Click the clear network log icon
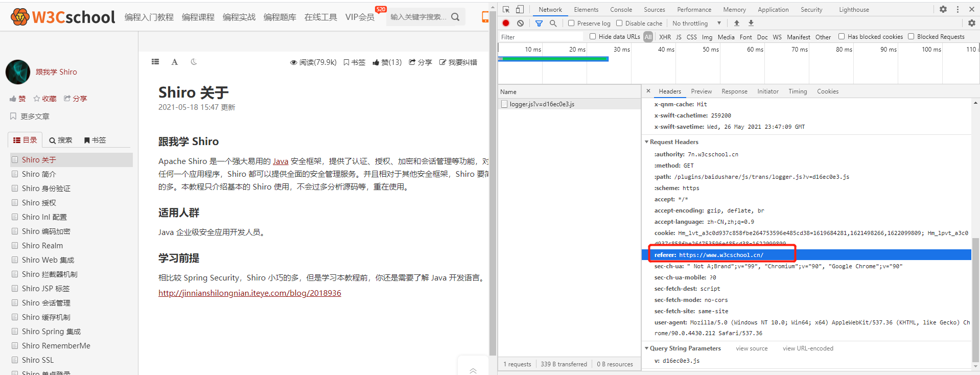The width and height of the screenshot is (980, 375). point(520,23)
